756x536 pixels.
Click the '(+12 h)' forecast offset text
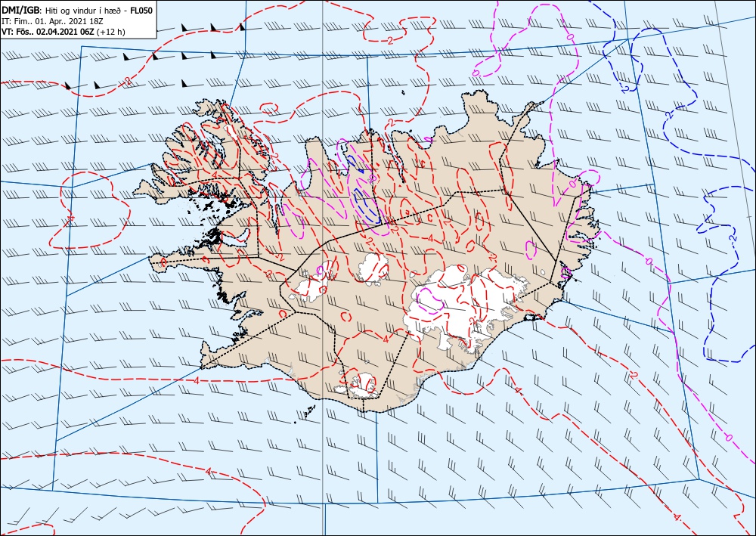coord(111,32)
